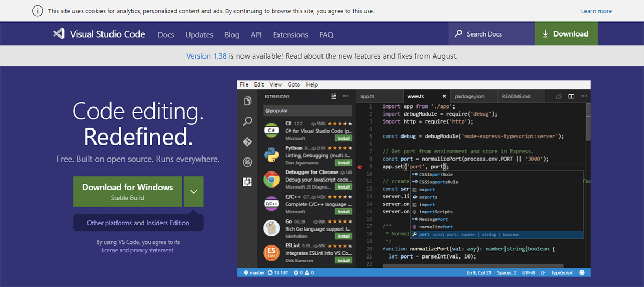Screen dimensions: 644x287
Task: Open the FAQ nav link
Action: pos(326,34)
